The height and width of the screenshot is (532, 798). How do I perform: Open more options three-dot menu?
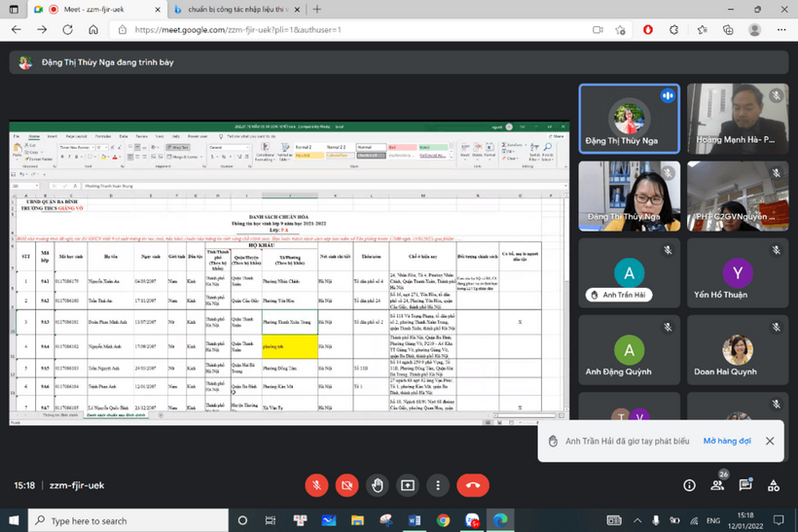[x=437, y=484]
